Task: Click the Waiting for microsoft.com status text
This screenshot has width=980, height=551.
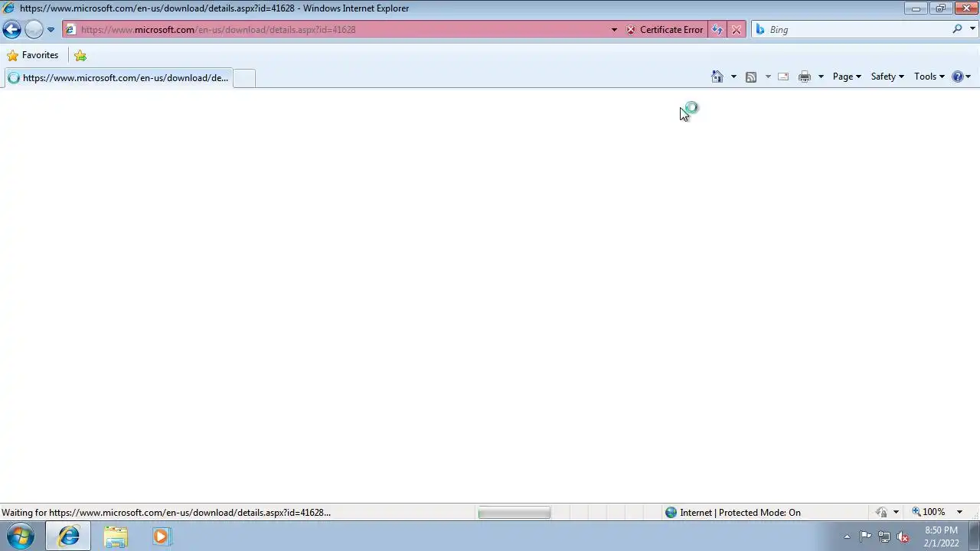Action: click(x=166, y=513)
